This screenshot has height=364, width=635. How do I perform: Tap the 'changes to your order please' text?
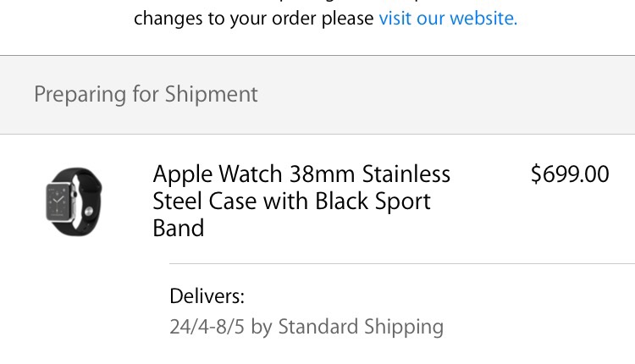254,19
